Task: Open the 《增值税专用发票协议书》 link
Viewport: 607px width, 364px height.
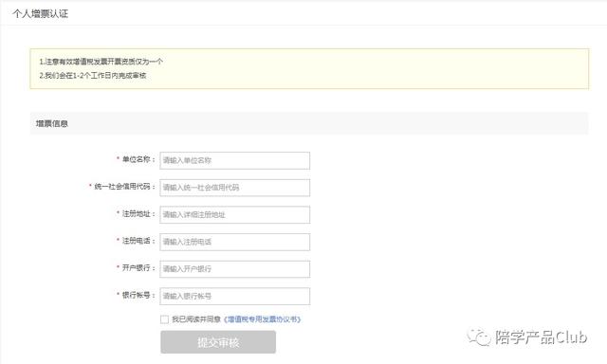Action: tap(262, 319)
